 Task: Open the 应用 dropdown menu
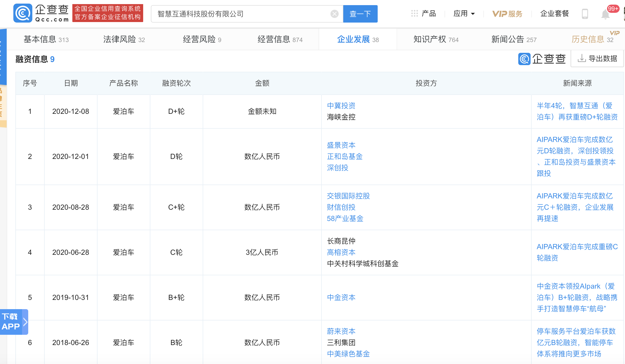point(464,14)
